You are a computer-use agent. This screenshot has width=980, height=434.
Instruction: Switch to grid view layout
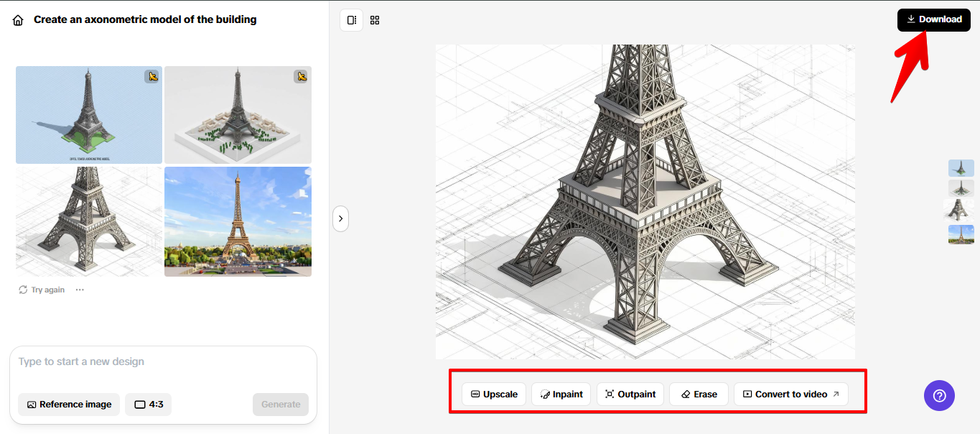click(x=375, y=20)
